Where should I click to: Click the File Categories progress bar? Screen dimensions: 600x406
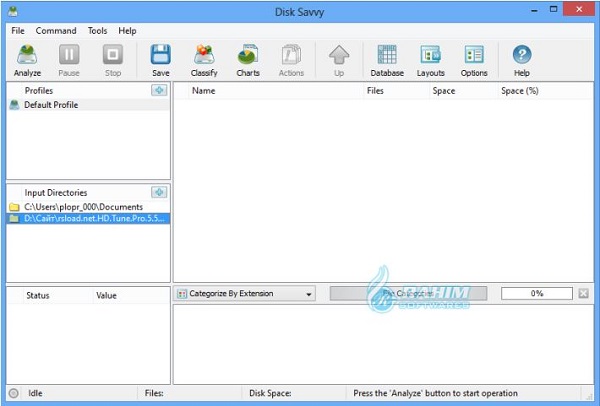408,293
